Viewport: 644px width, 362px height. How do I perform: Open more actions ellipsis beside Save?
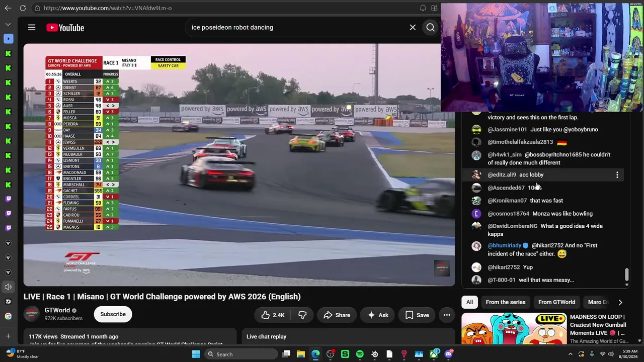point(447,315)
